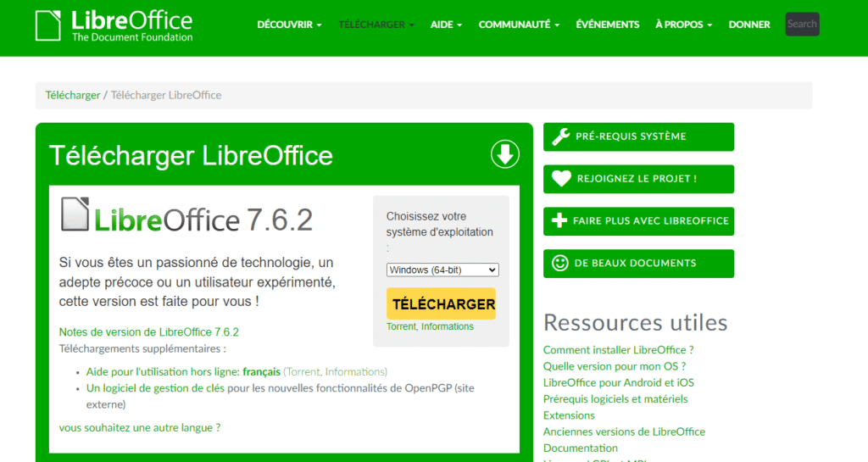868x462 pixels.
Task: Open the À propos menu
Action: click(x=684, y=25)
